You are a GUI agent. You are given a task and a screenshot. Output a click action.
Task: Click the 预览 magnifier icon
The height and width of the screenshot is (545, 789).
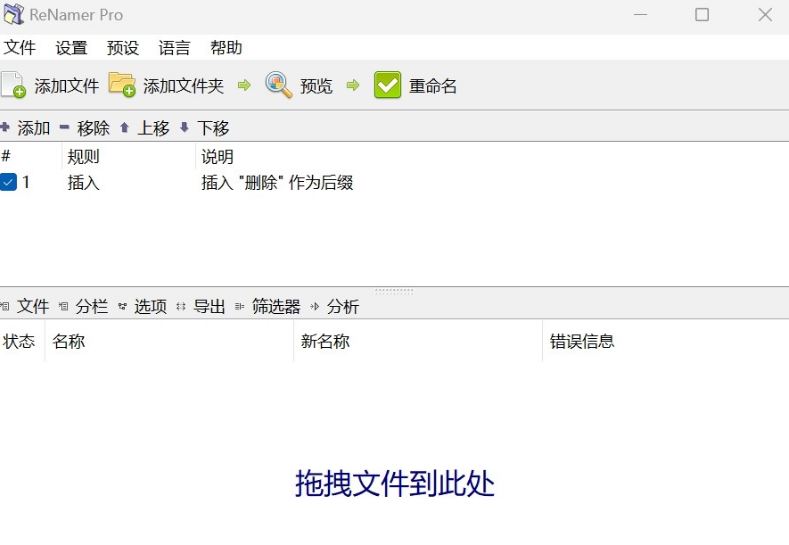click(x=278, y=85)
